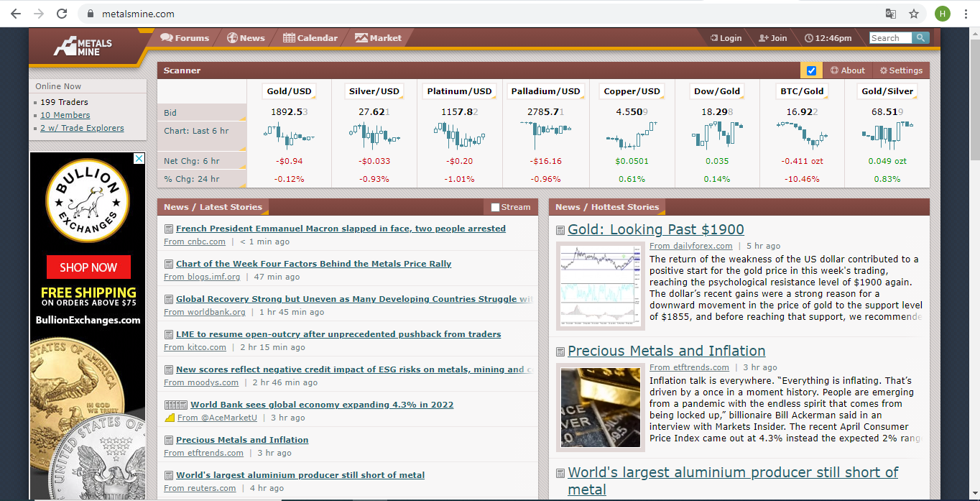Click the Login link
980x501 pixels.
pos(726,38)
